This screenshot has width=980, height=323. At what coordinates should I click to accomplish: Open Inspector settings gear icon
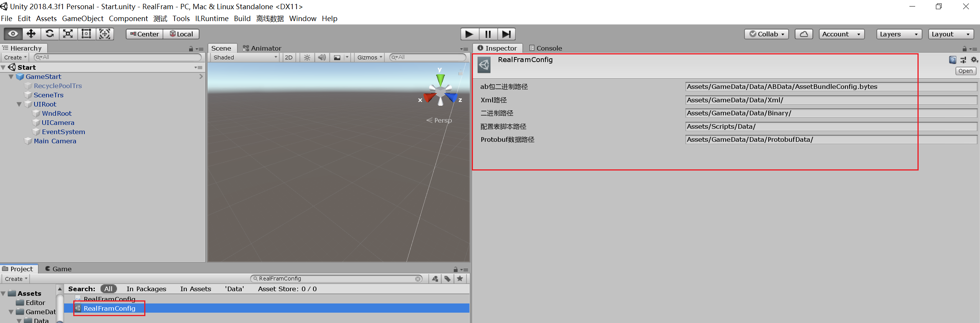974,60
